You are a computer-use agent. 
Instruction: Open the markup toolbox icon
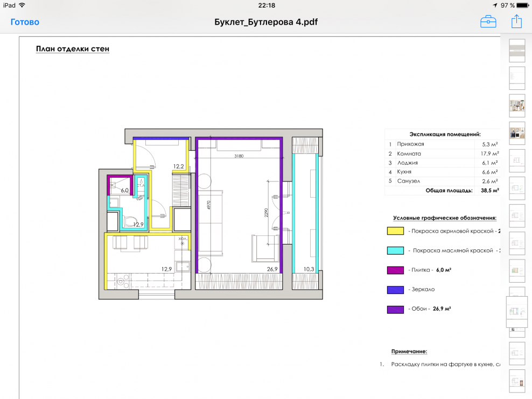pyautogui.click(x=488, y=22)
